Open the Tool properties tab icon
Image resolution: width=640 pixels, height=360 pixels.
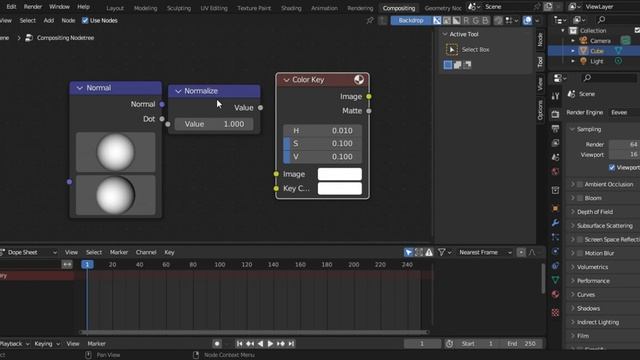tap(555, 96)
